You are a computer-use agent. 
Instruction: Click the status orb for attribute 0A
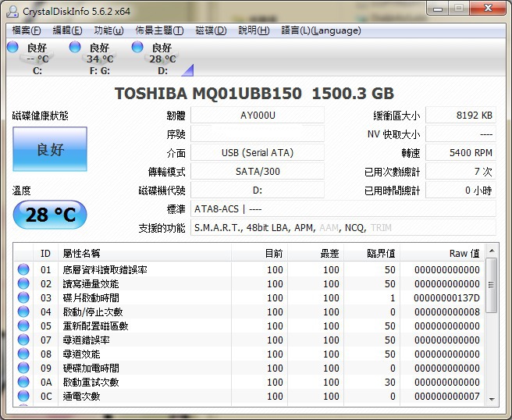pos(23,382)
